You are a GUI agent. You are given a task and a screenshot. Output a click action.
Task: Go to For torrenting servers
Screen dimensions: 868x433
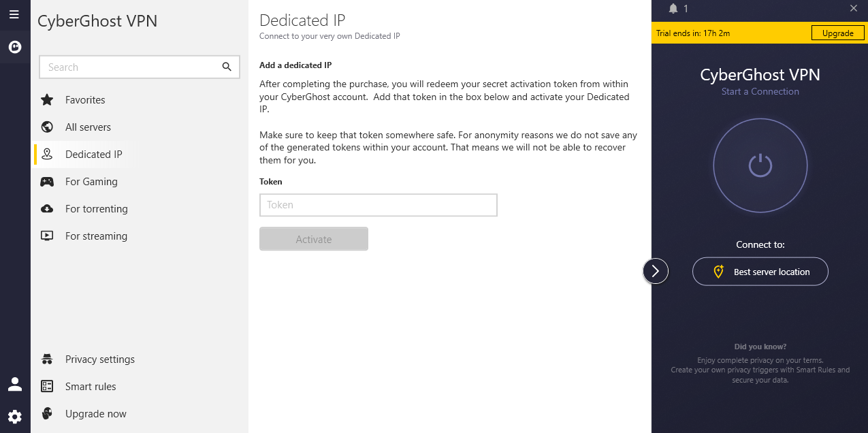[x=96, y=209]
